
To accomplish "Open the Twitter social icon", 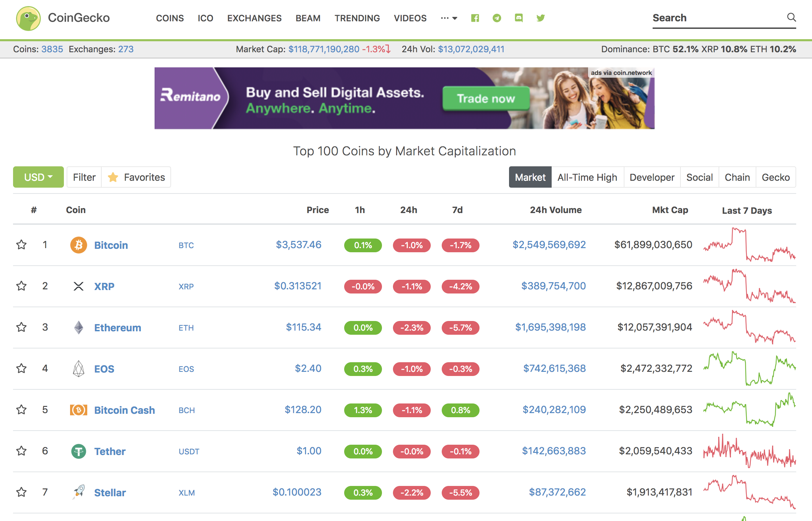I will [541, 18].
